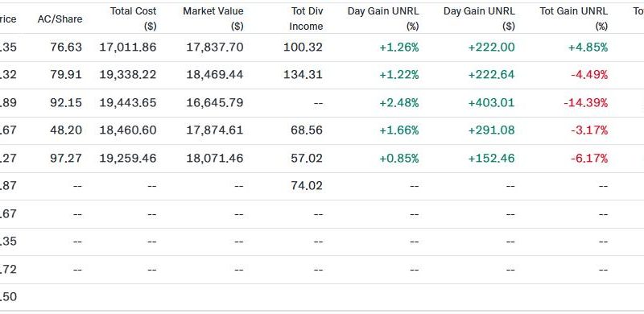Viewport: 644px width, 314px height.
Task: Sort by Market Value ($) column header
Action: point(213,19)
